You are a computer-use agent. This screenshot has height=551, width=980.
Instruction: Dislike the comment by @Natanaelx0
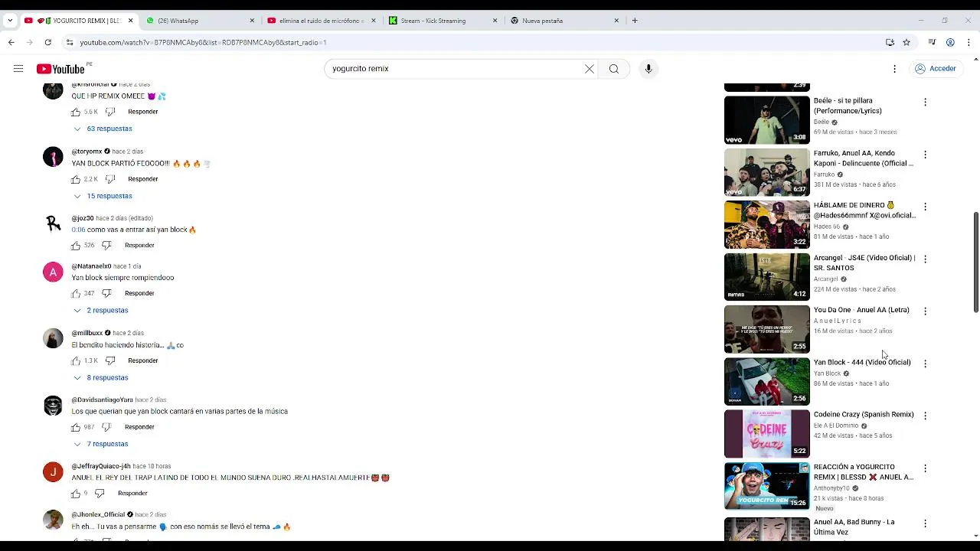coord(106,294)
